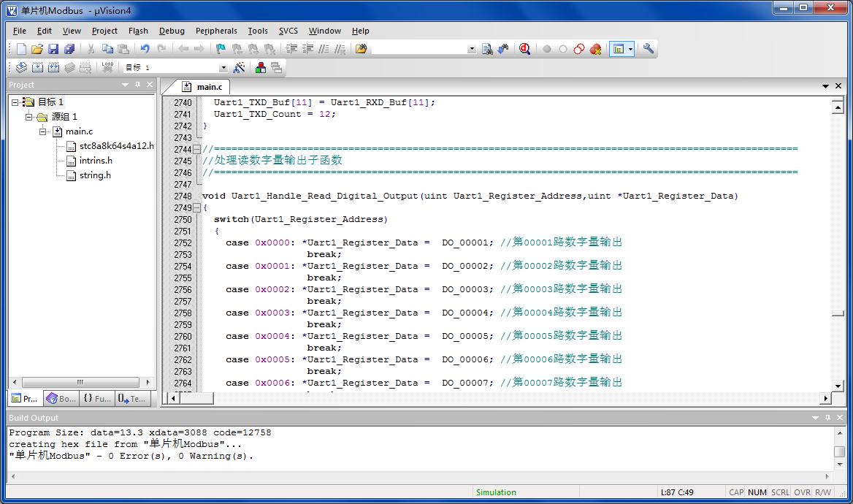Open Find in Files icon
This screenshot has height=504, width=853.
pyautogui.click(x=362, y=49)
